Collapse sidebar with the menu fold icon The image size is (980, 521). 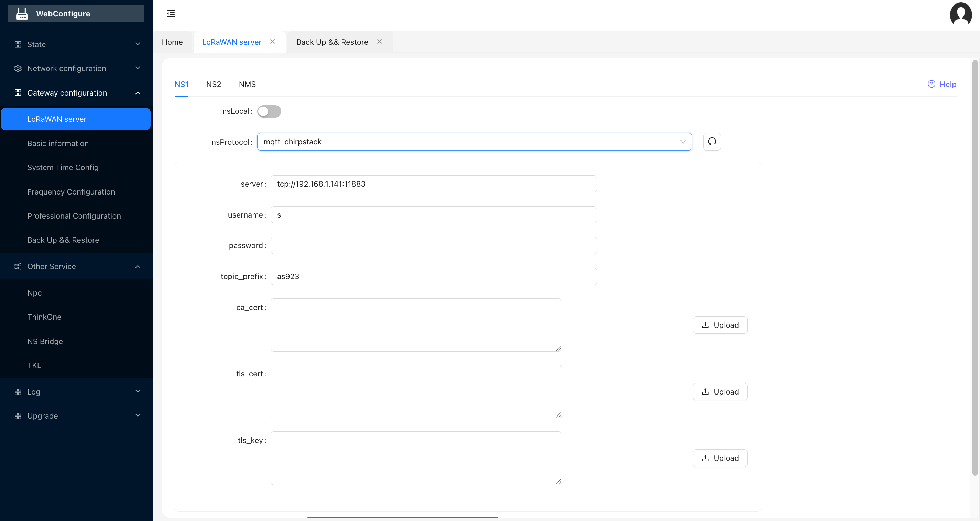[171, 14]
